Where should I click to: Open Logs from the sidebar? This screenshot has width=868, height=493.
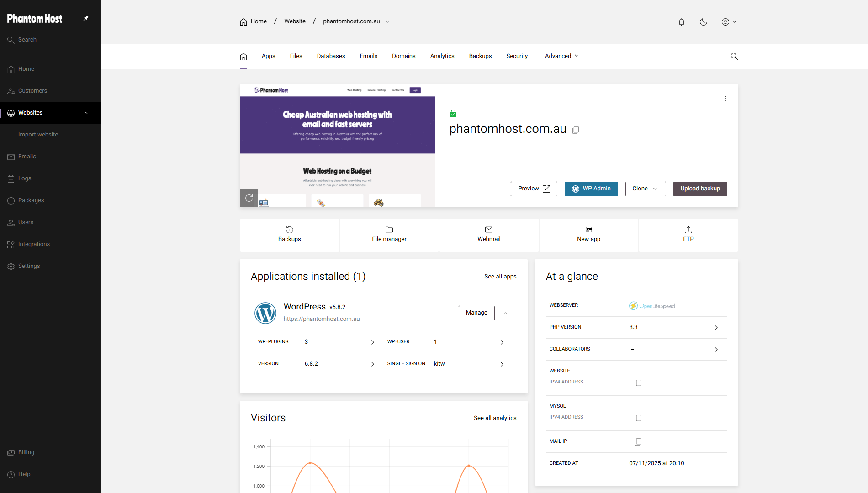pos(24,178)
